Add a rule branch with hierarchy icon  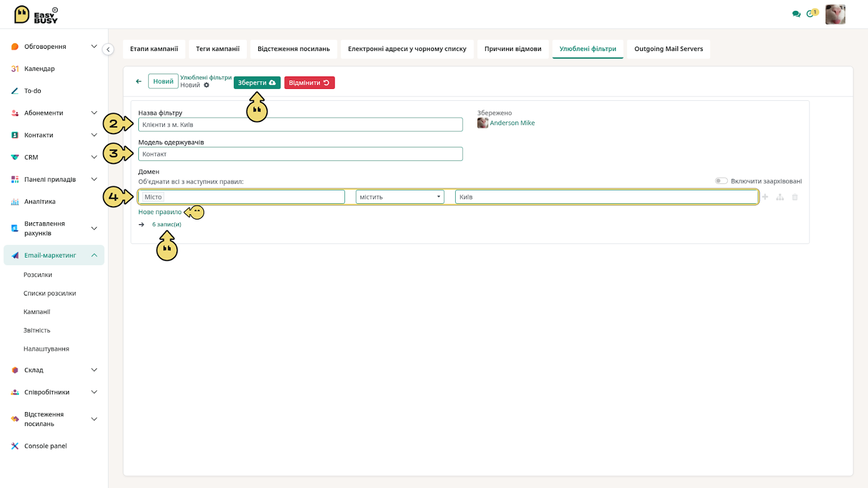(x=780, y=197)
